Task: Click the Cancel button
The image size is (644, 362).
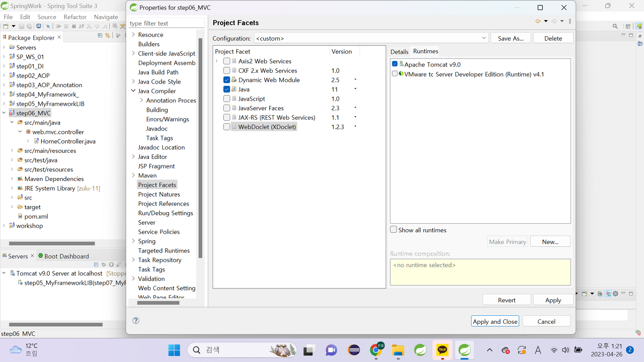Action: click(x=546, y=321)
